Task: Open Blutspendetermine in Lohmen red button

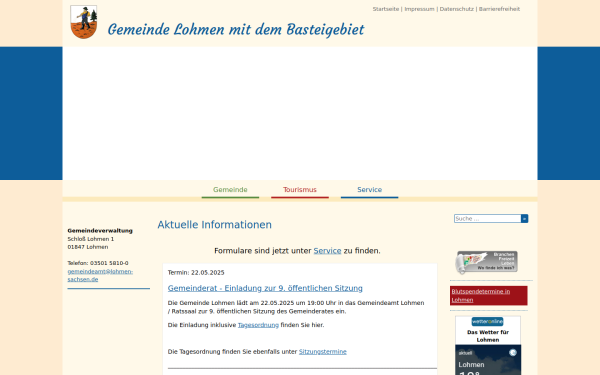Action: click(x=489, y=295)
